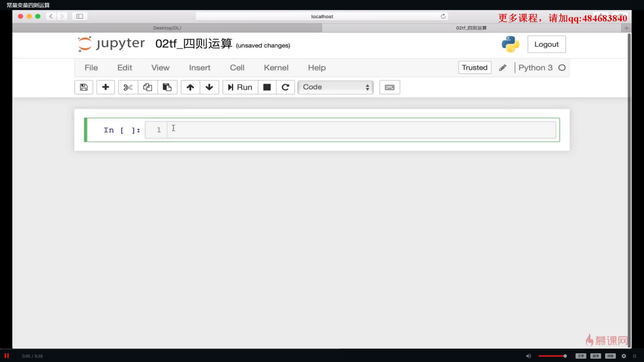Mute the video with speaker icon
This screenshot has height=362, width=644.
(x=529, y=356)
